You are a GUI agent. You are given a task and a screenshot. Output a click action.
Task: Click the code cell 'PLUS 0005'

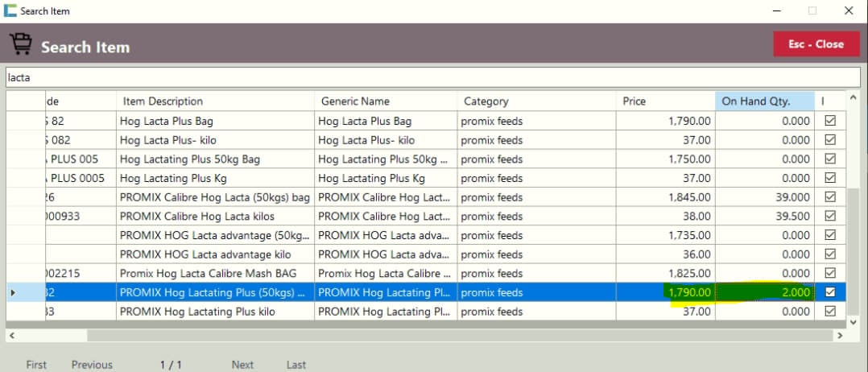coord(81,178)
